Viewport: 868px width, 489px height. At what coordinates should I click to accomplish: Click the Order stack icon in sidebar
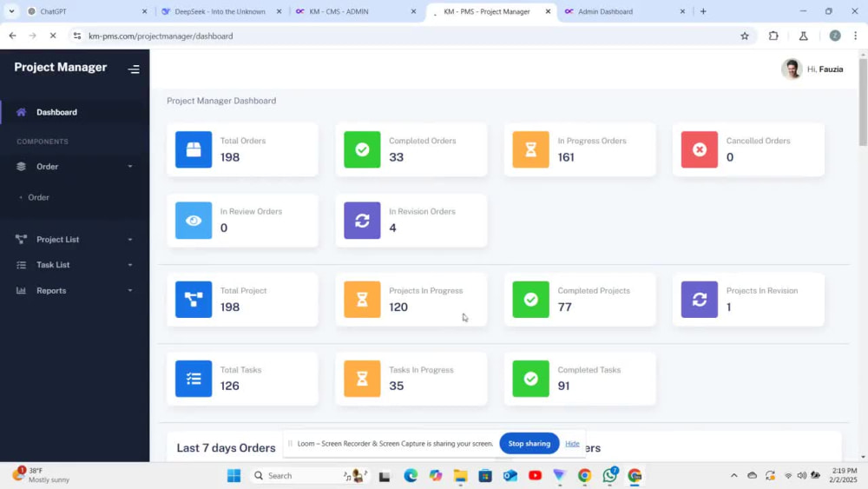pos(21,166)
